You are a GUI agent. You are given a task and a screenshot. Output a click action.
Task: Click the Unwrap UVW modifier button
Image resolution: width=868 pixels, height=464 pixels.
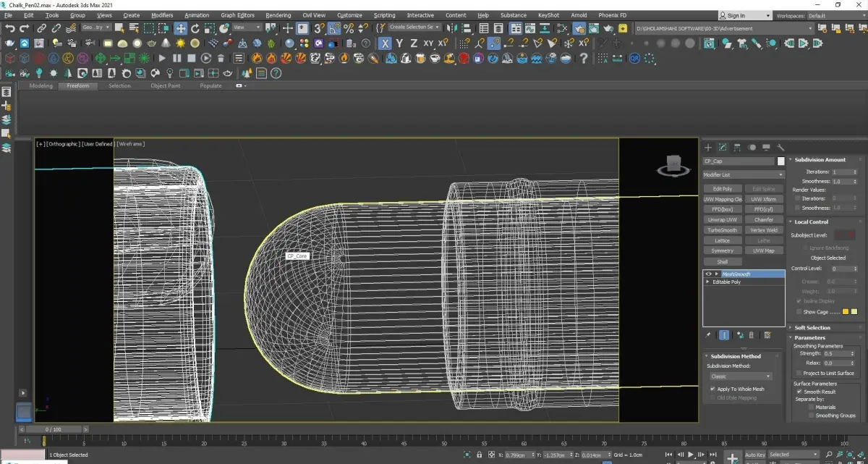coord(722,220)
